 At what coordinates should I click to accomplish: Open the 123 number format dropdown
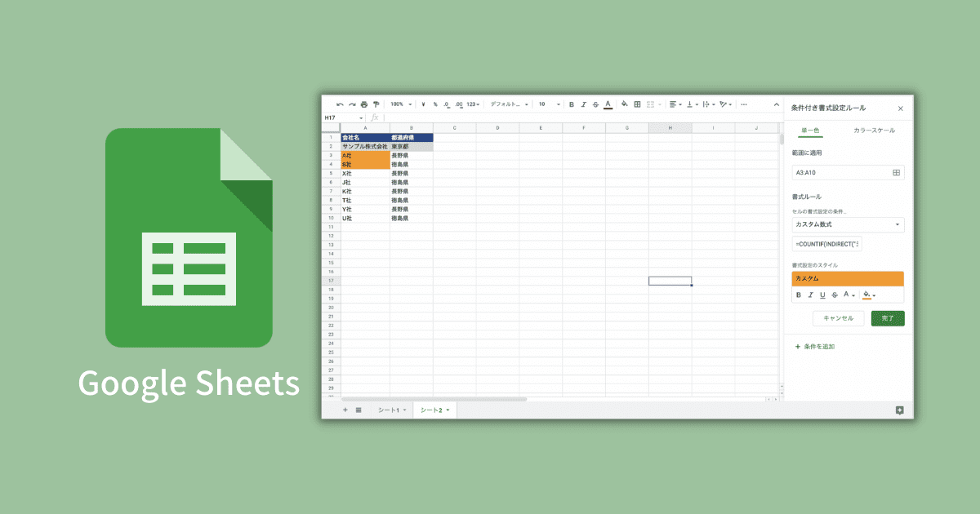(473, 104)
